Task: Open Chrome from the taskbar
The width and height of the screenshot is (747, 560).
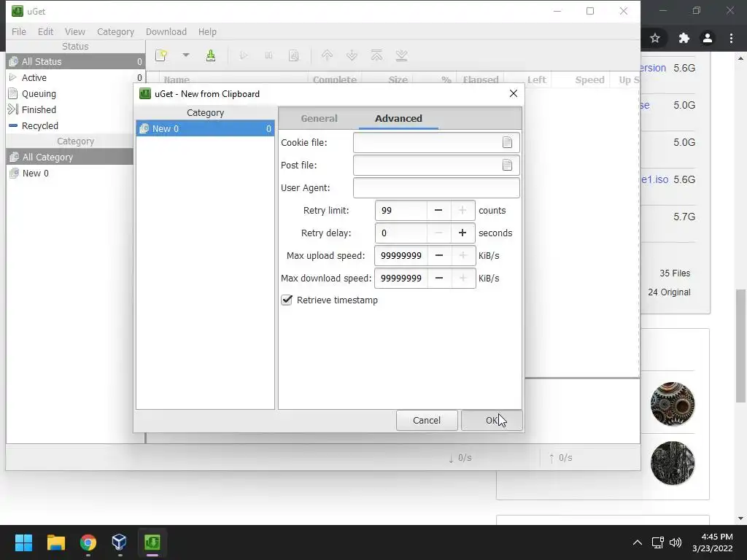Action: click(88, 542)
